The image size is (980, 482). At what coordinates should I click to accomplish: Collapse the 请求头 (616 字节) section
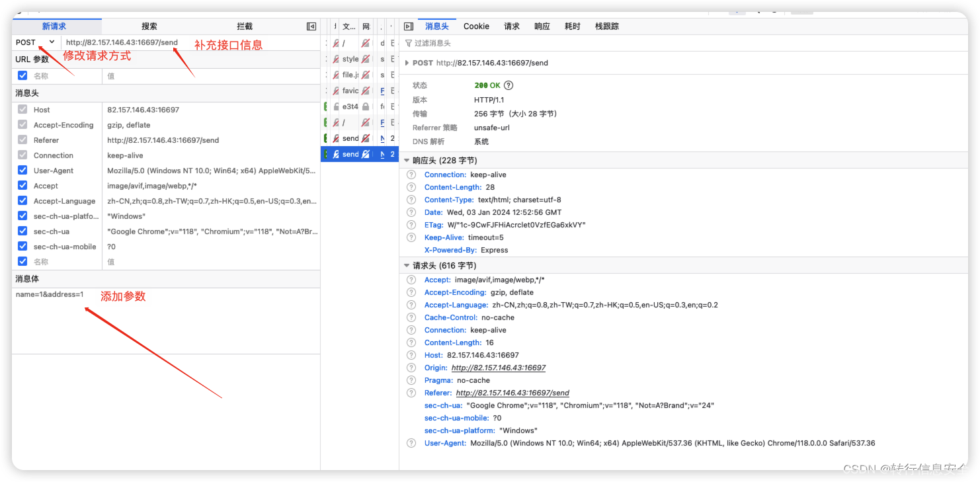click(407, 266)
